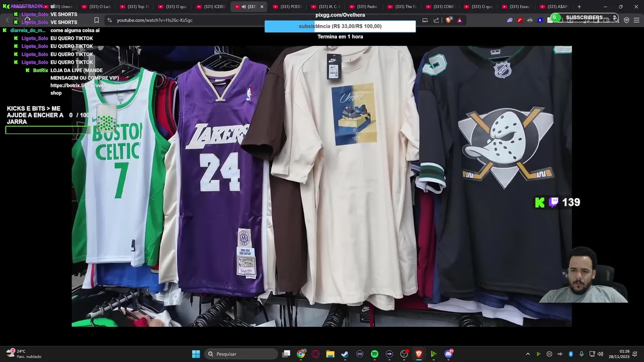This screenshot has width=644, height=362.
Task: Click the purple ghost extension icon
Action: click(510, 20)
